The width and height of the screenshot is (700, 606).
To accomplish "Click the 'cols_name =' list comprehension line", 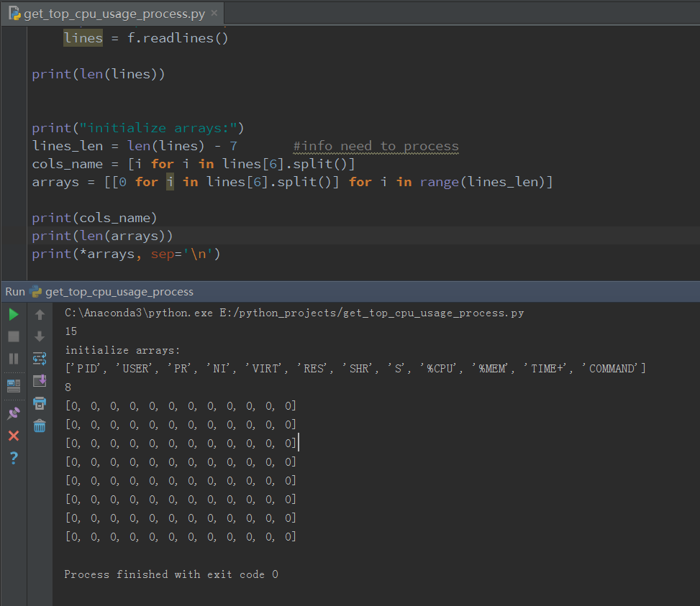I will point(194,164).
